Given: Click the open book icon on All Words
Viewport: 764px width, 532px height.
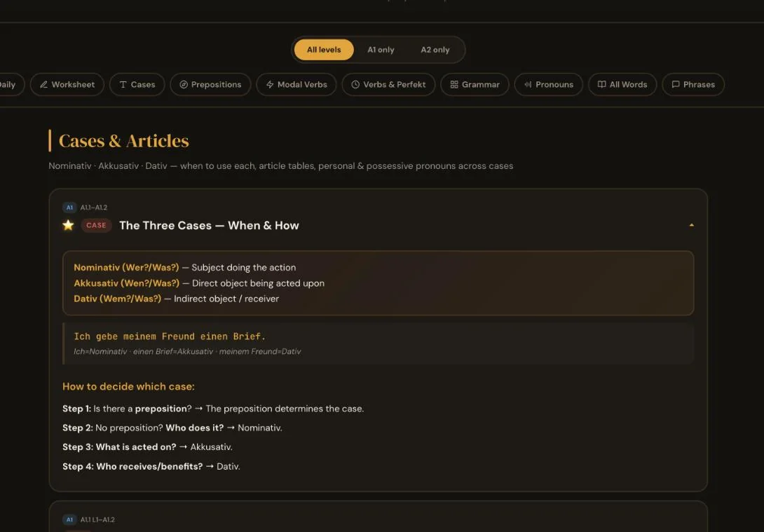Looking at the screenshot, I should click(x=602, y=84).
